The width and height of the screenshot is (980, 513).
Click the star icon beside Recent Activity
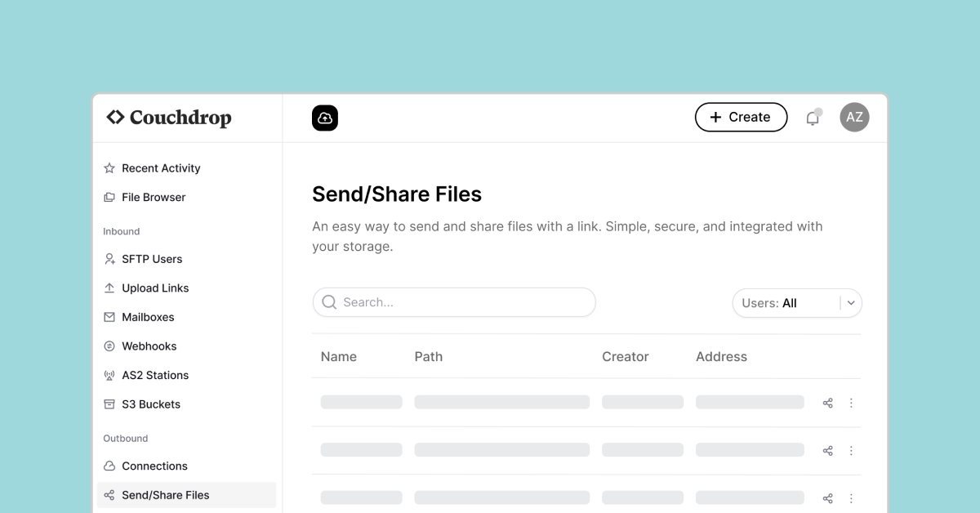(x=109, y=168)
